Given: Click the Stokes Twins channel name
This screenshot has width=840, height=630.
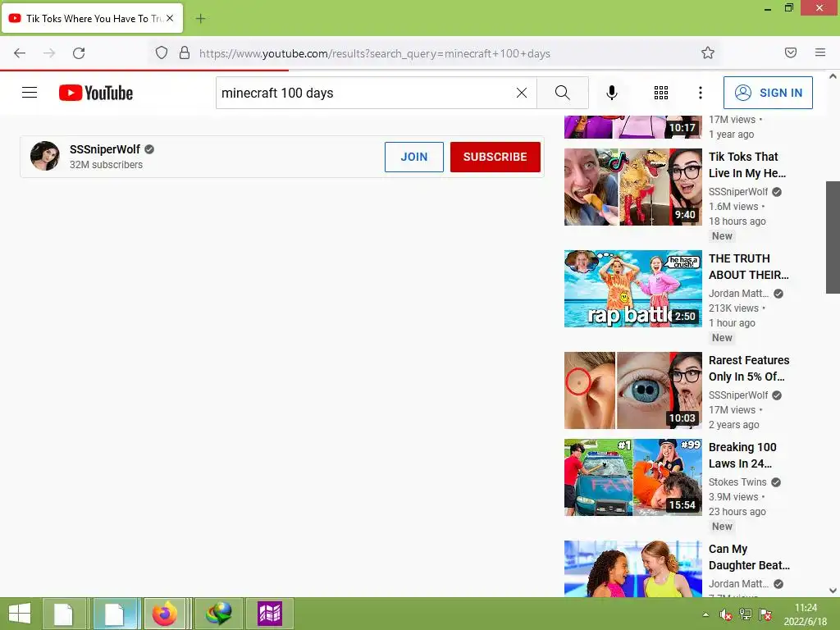Looking at the screenshot, I should (x=737, y=482).
